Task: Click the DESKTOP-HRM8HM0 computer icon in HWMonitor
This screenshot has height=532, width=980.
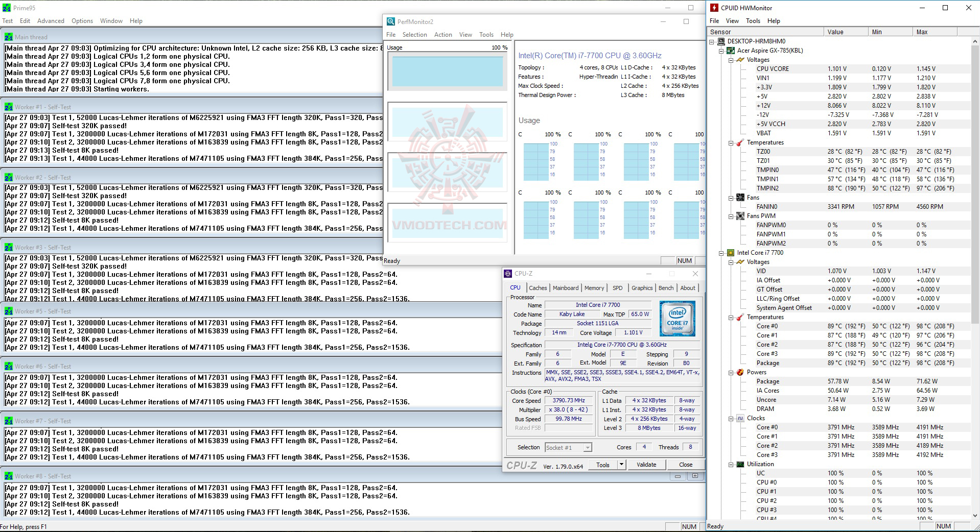Action: 721,41
